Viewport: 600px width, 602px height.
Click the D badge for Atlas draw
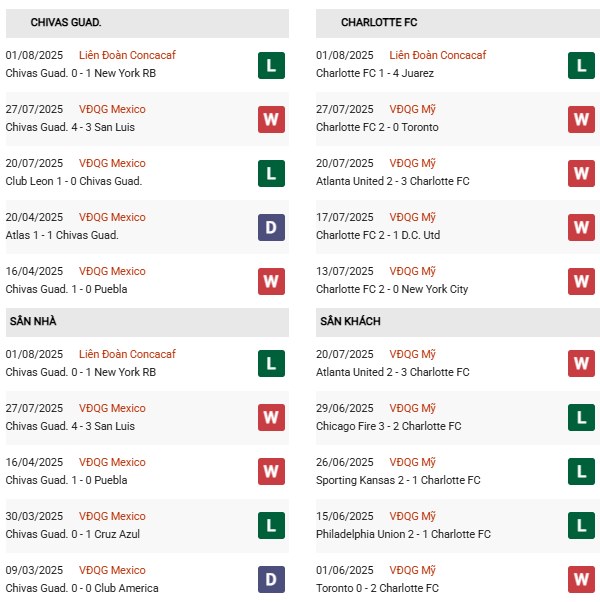coord(271,227)
